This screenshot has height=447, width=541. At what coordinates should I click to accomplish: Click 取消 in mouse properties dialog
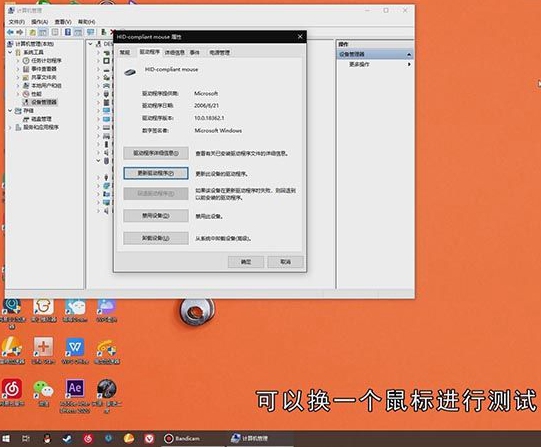click(x=285, y=262)
